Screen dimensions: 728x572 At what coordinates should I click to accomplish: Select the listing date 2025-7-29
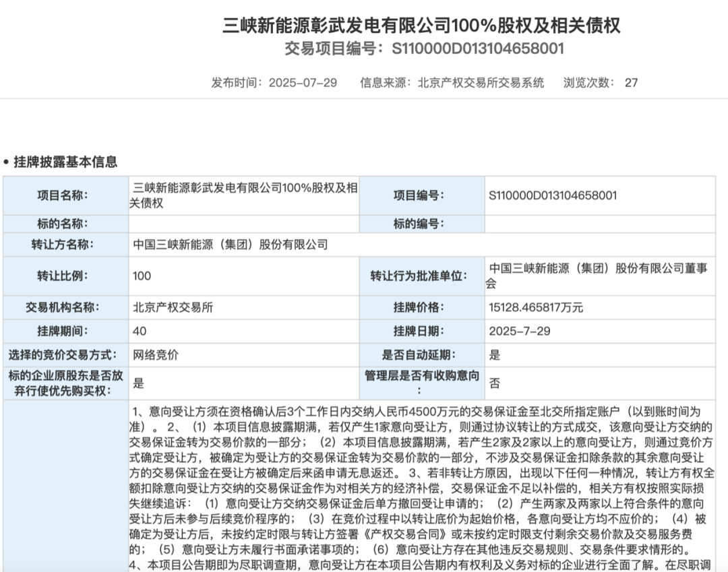click(x=520, y=331)
